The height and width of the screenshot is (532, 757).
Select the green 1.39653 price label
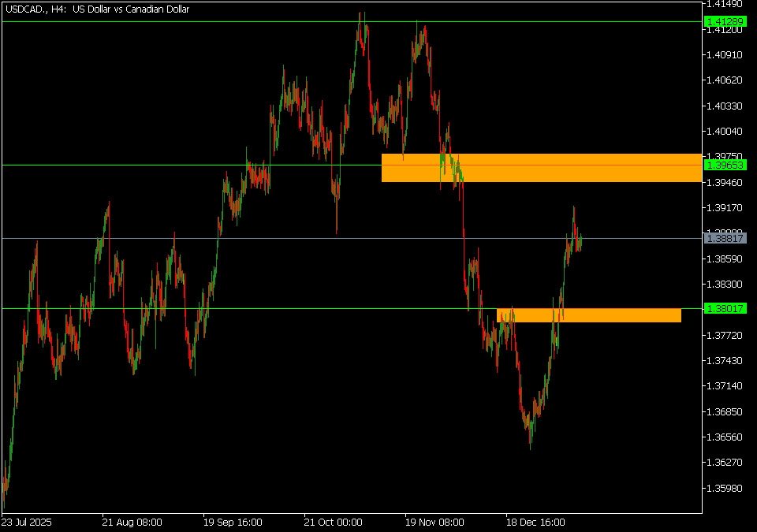point(726,165)
